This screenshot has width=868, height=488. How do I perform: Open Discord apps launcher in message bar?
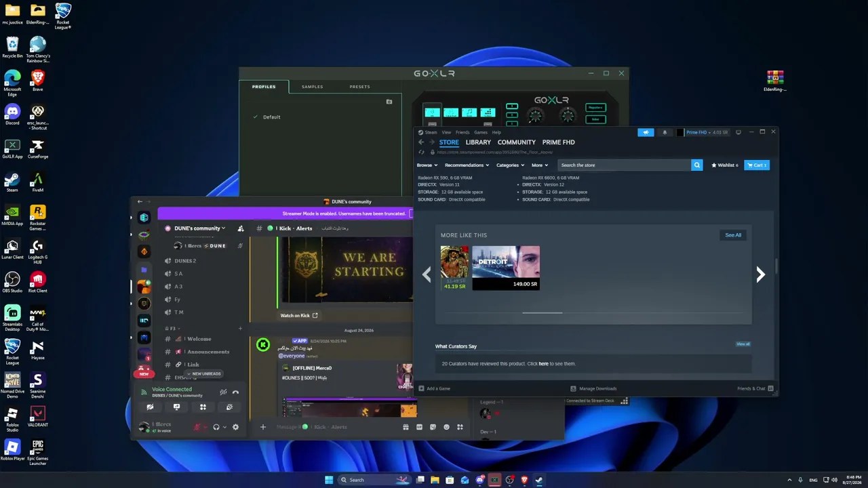[460, 427]
